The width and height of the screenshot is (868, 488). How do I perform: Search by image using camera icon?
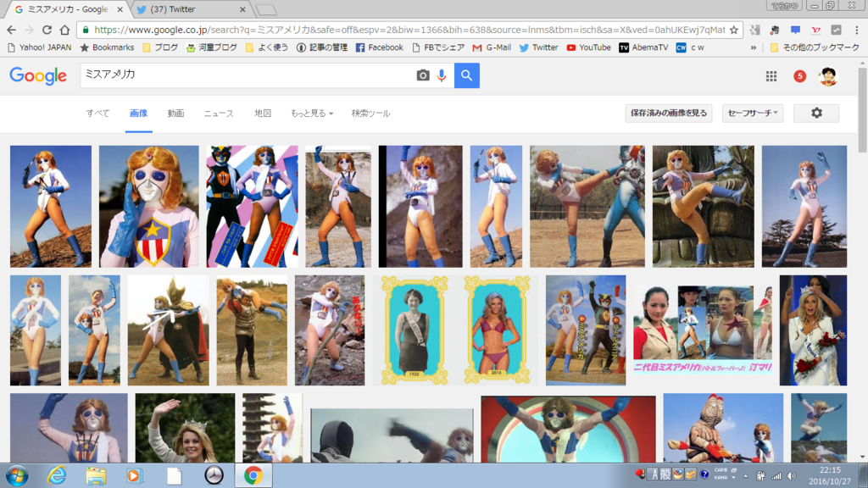(423, 75)
